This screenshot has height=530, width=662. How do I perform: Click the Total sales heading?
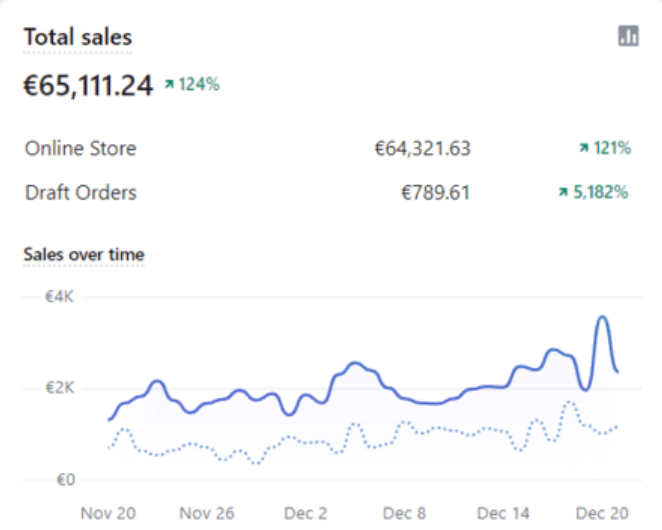coord(78,37)
